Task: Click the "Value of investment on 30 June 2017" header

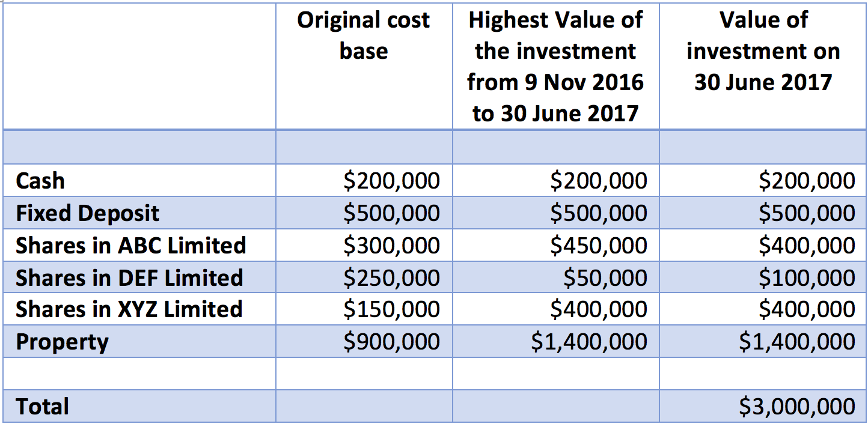Action: pyautogui.click(x=763, y=51)
